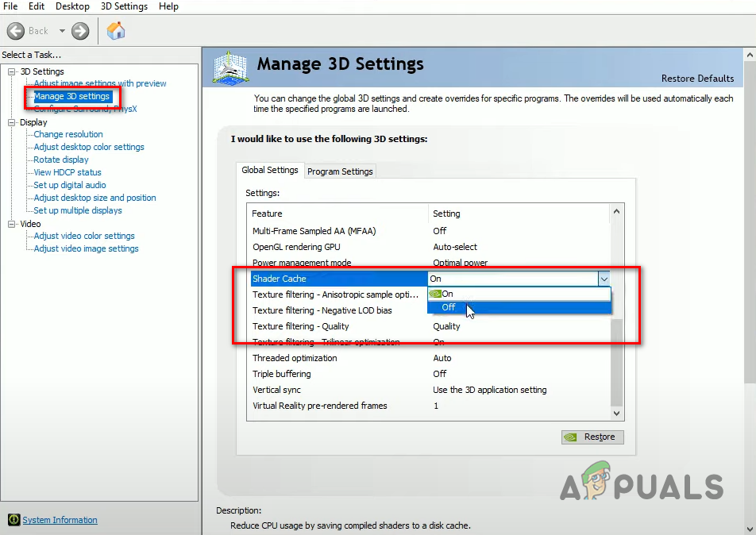Open Rotate display task
Image resolution: width=756 pixels, height=535 pixels.
click(60, 160)
